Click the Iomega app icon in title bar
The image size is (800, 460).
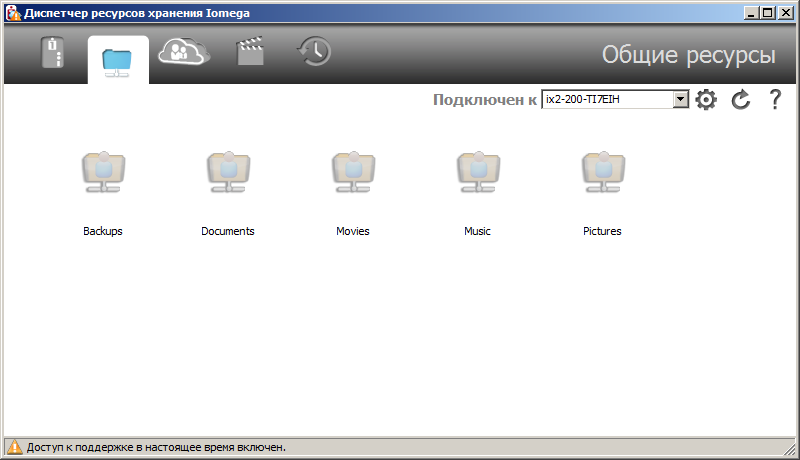[x=14, y=13]
